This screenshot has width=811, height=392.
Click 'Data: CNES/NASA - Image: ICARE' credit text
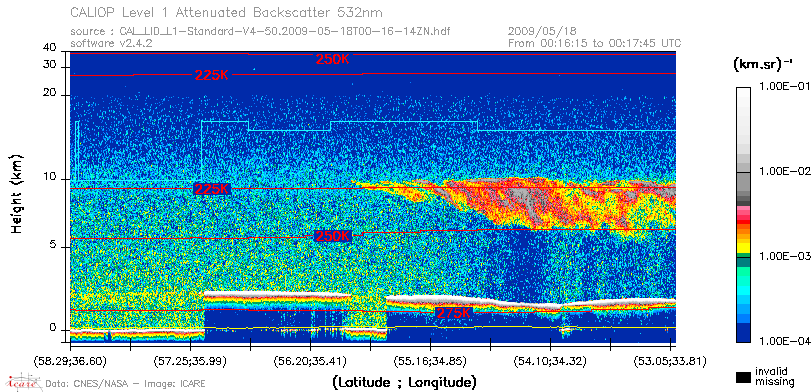coord(125,383)
